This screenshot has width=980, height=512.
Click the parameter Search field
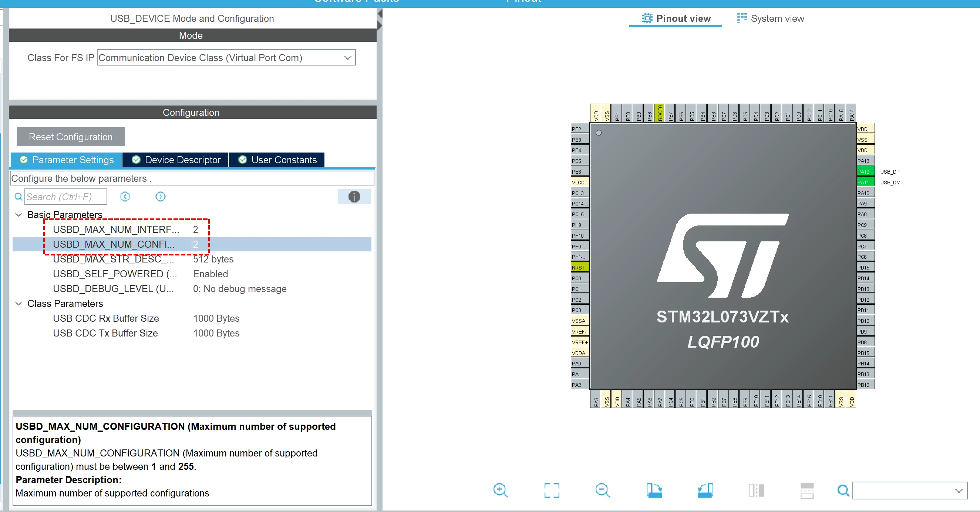pyautogui.click(x=66, y=197)
